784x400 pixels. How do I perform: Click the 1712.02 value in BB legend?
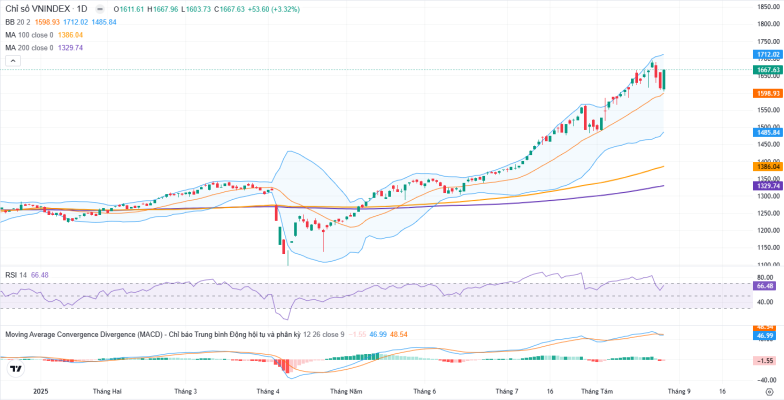(x=76, y=22)
